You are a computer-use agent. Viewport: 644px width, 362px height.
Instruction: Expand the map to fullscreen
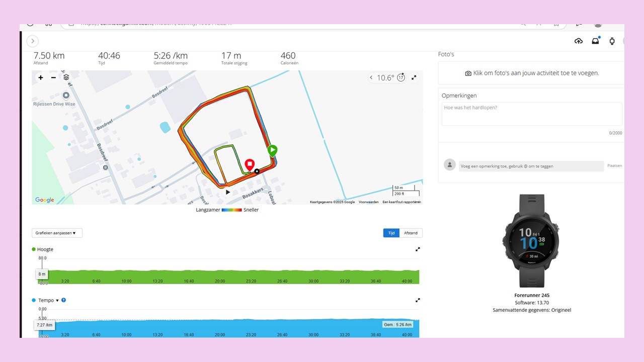[x=414, y=77]
